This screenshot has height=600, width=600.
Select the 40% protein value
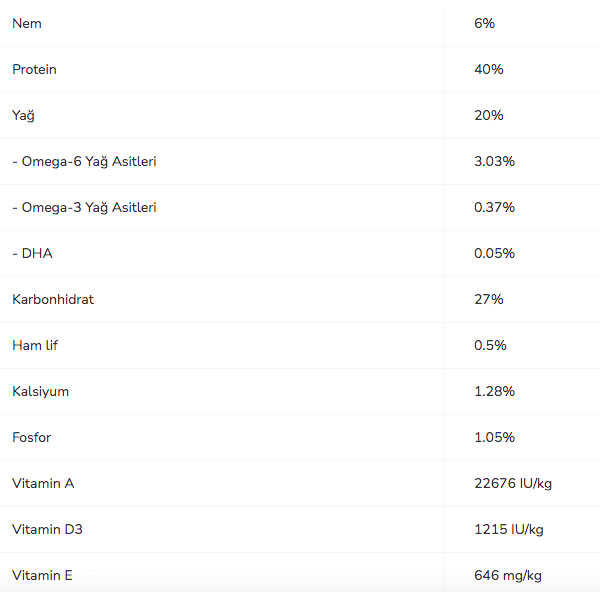tap(488, 69)
